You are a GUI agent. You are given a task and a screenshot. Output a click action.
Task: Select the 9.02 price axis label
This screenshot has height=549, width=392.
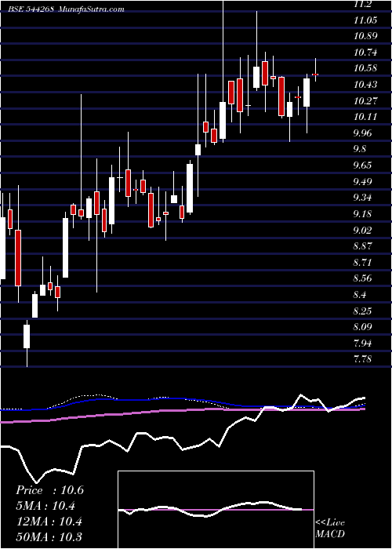363,230
